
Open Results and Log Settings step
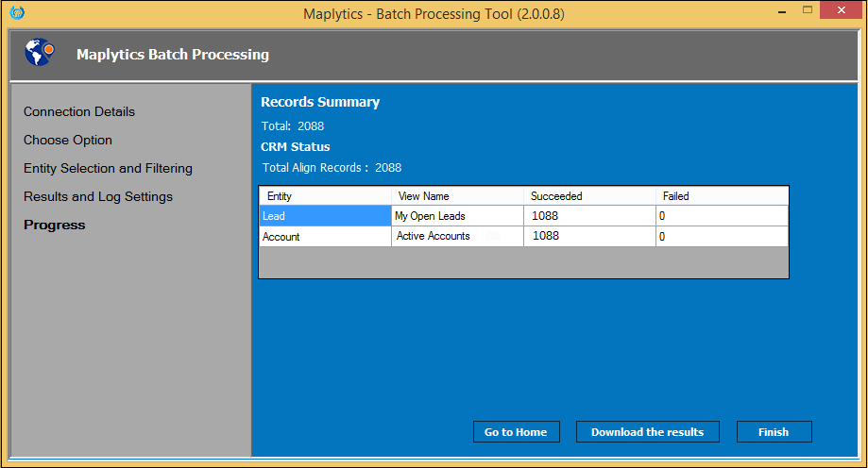point(98,196)
